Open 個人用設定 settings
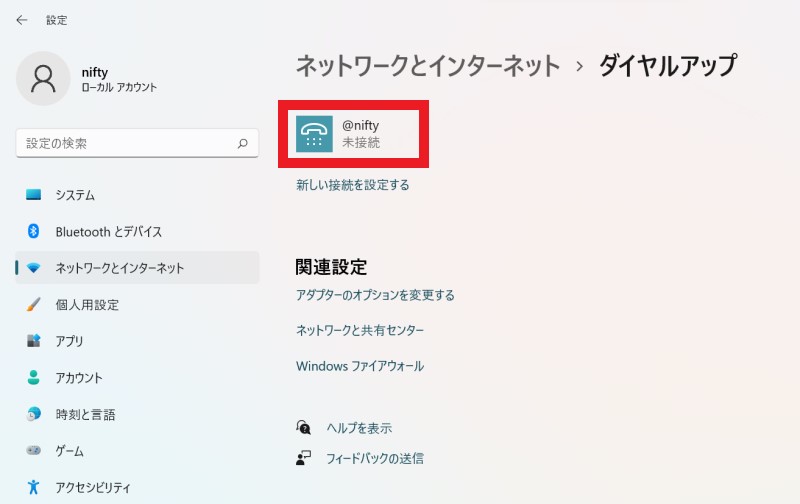Screen dimensions: 800x504 point(137,305)
